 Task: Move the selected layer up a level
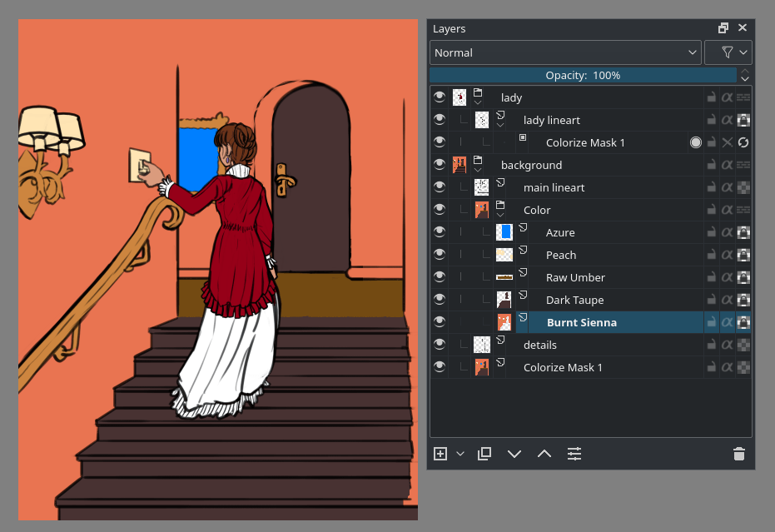point(544,454)
